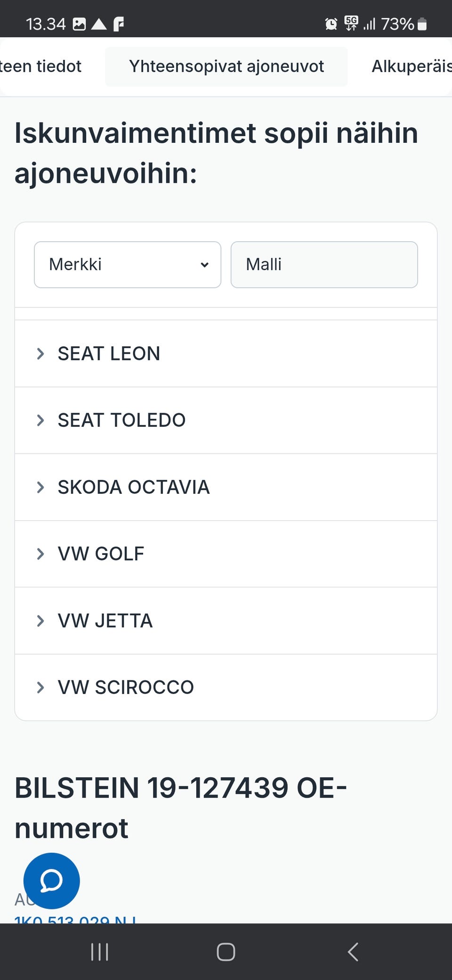Screen dimensions: 452x980
Task: Open the 1K0 513 029 OE number link
Action: coord(75,919)
